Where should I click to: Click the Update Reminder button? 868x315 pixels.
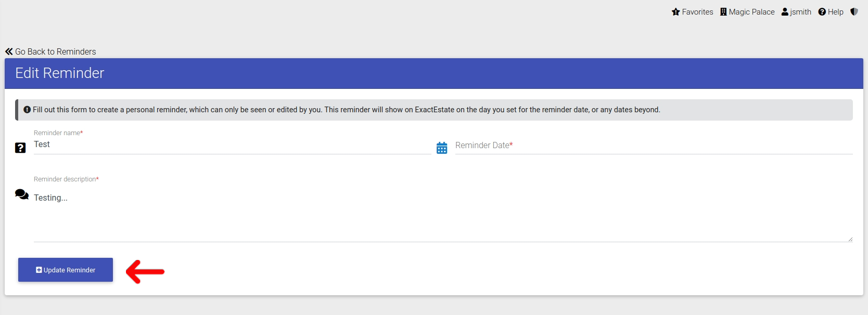[66, 270]
